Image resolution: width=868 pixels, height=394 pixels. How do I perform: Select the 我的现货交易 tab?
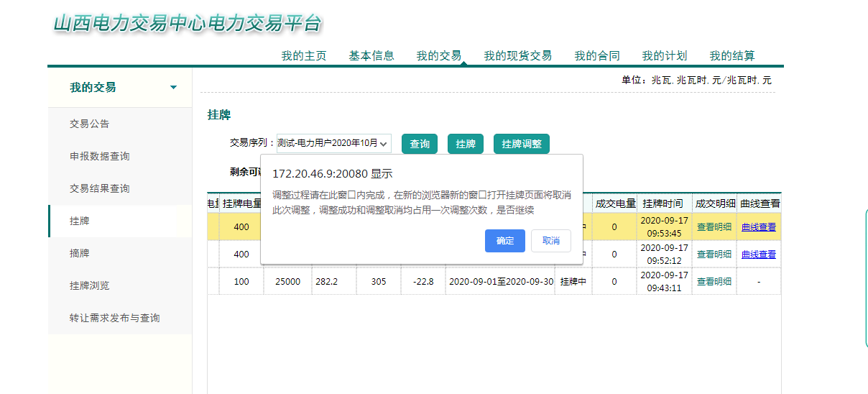(517, 56)
